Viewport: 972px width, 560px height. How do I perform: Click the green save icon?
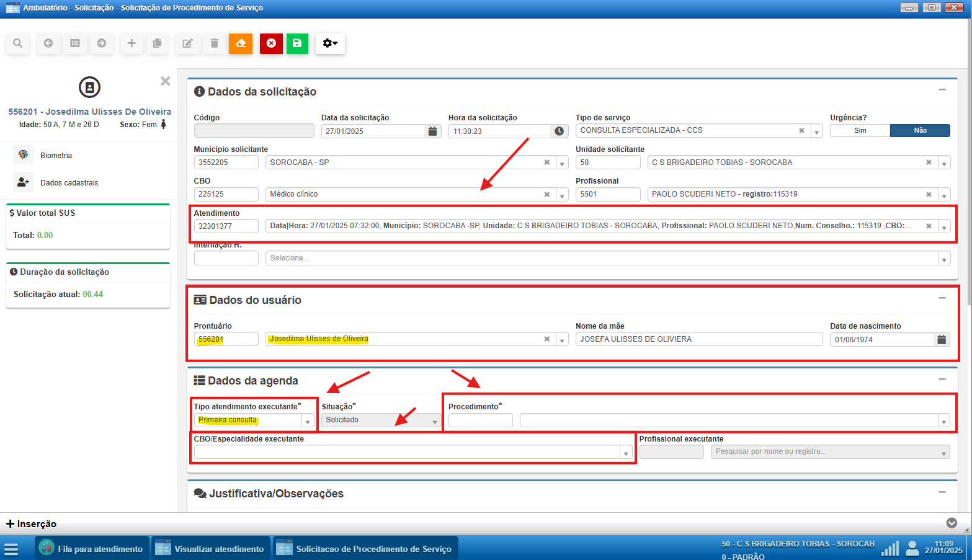297,43
